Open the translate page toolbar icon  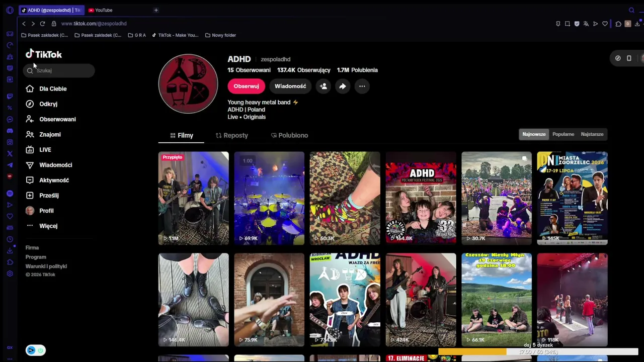coord(586,24)
